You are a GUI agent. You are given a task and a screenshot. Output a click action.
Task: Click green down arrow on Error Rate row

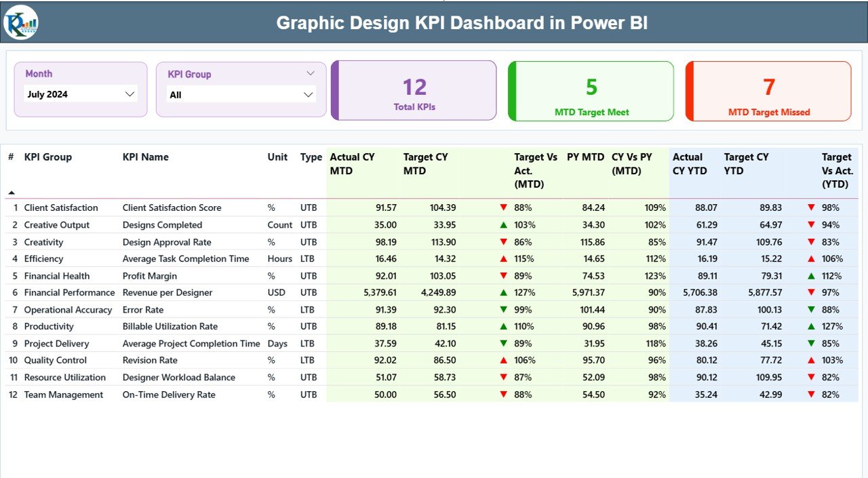[502, 309]
